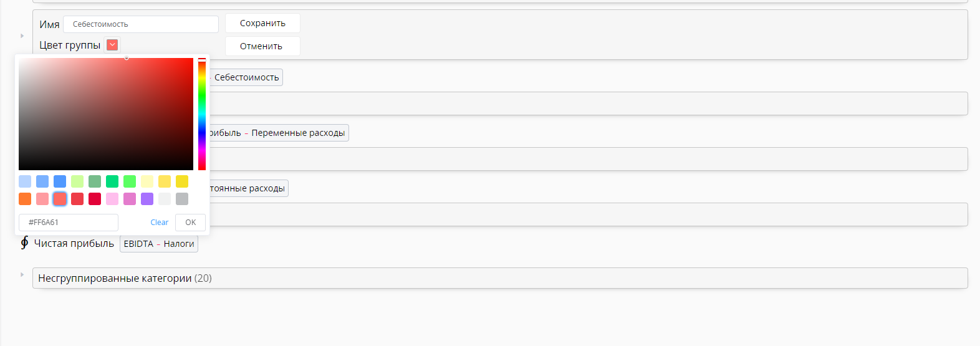The image size is (980, 346).
Task: Confirm color with the OK button
Action: (190, 223)
